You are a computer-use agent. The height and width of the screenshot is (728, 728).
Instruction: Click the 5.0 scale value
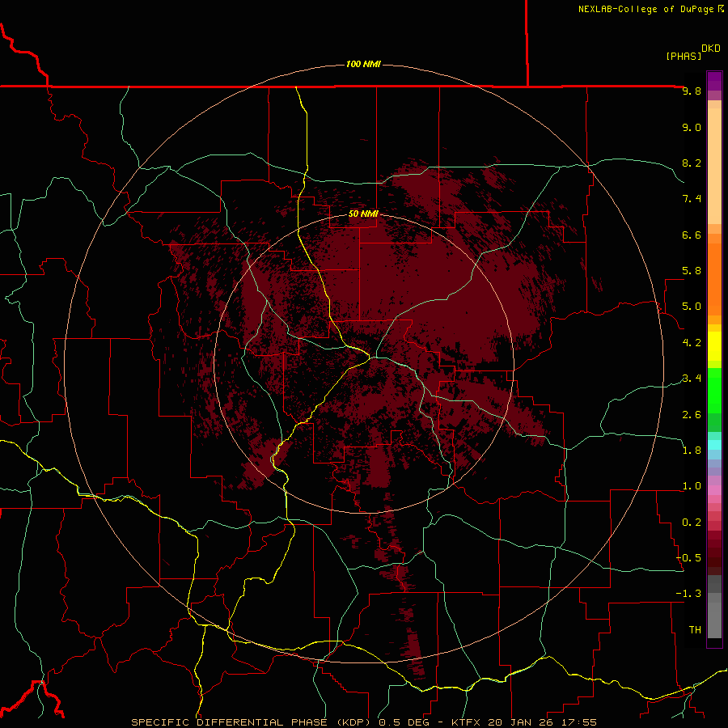692,307
